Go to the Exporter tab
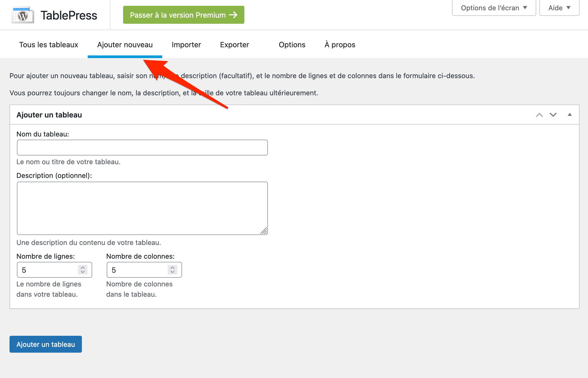588x378 pixels. pos(235,45)
